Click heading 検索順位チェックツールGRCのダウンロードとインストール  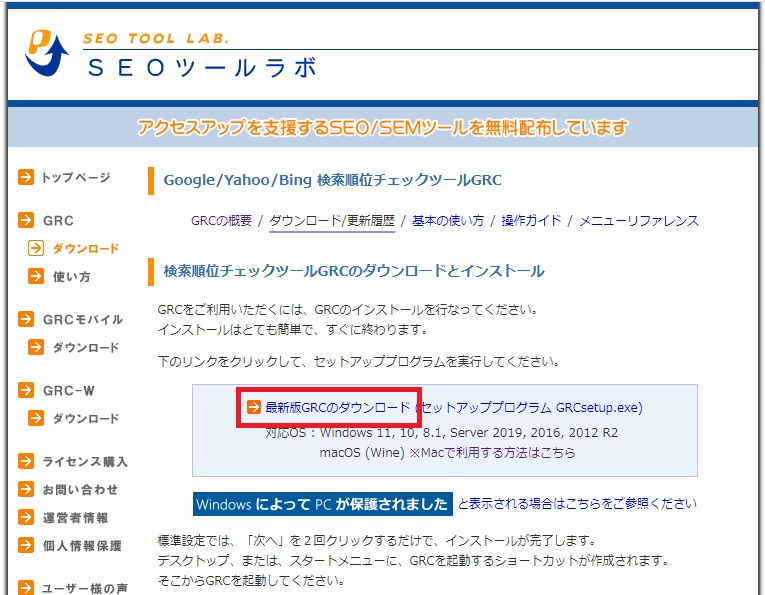[354, 271]
